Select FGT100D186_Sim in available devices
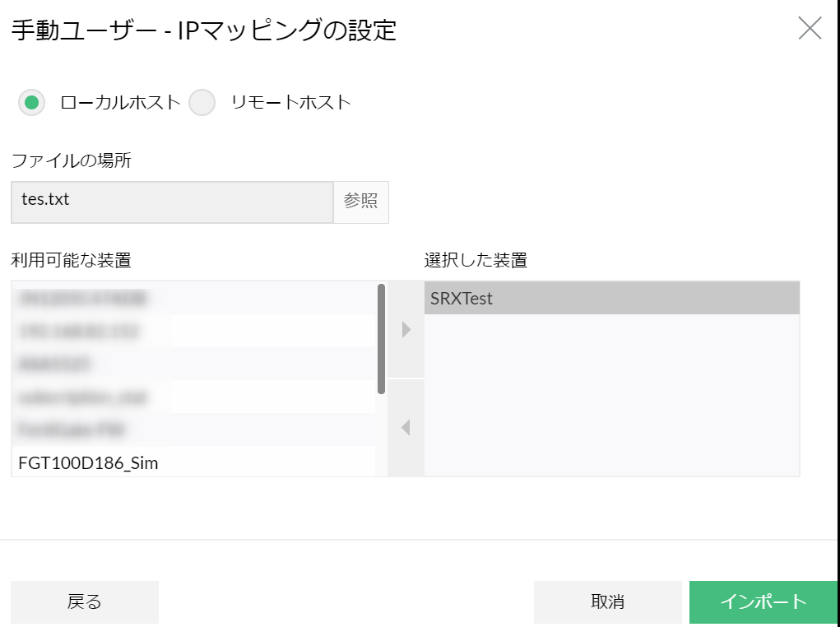840x627 pixels. pyautogui.click(x=89, y=463)
